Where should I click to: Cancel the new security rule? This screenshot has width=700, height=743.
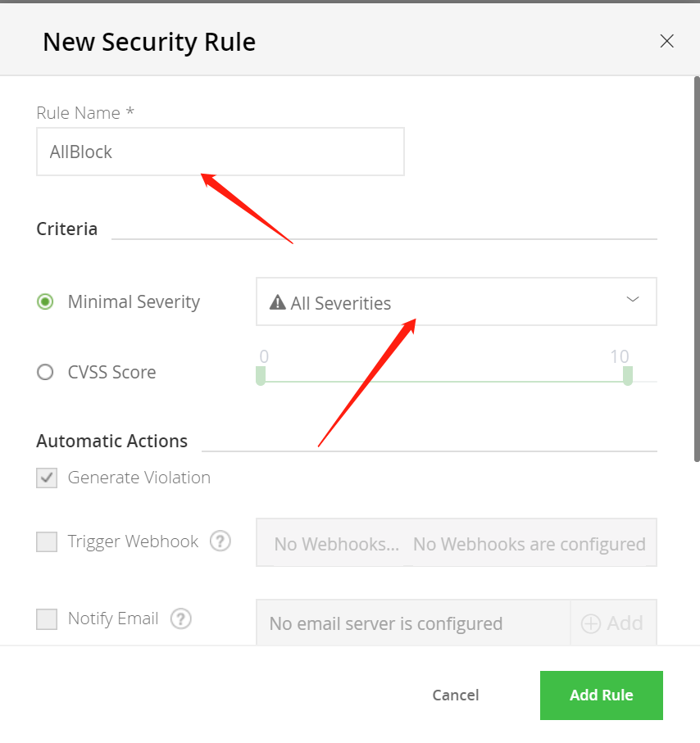[456, 695]
